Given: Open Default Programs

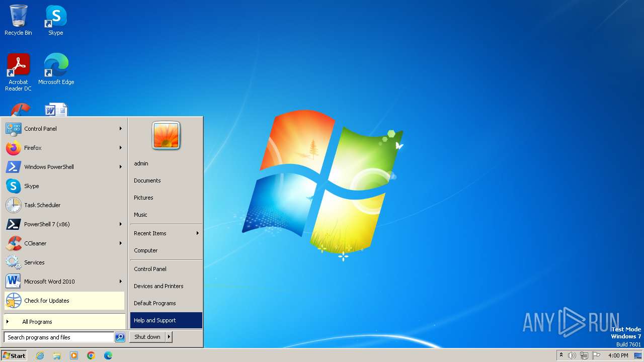Looking at the screenshot, I should pos(166,303).
